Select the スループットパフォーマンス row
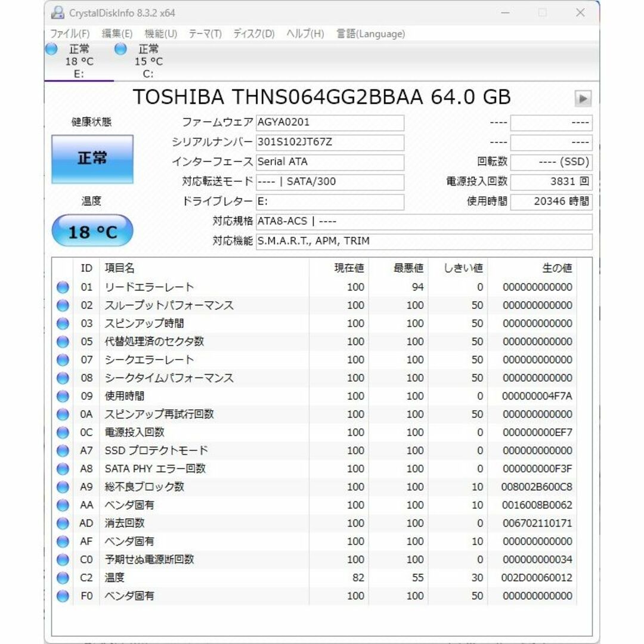The height and width of the screenshot is (644, 644). click(315, 305)
